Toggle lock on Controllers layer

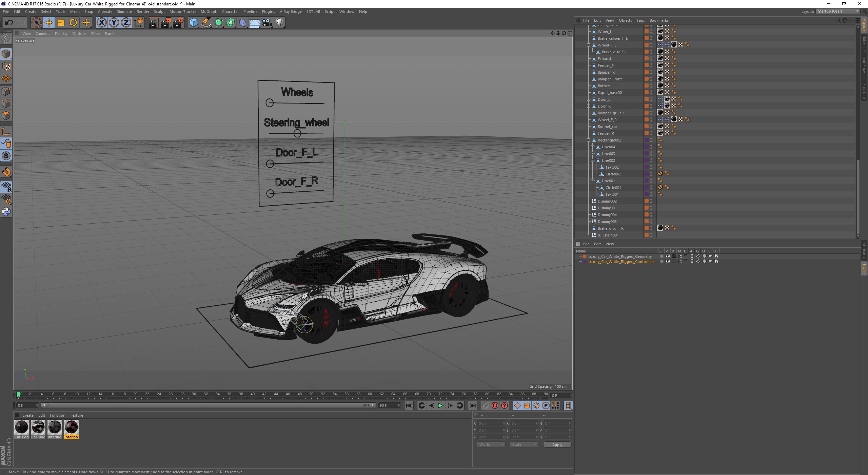(x=686, y=262)
